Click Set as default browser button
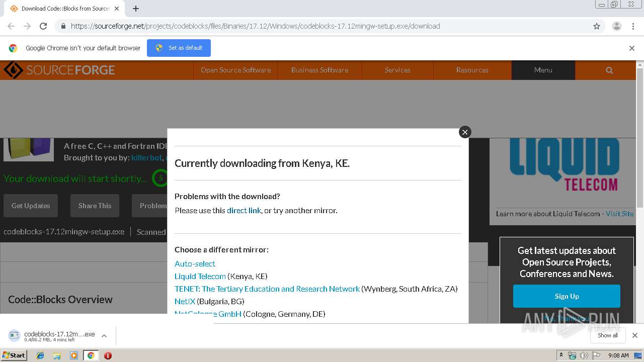 click(179, 48)
